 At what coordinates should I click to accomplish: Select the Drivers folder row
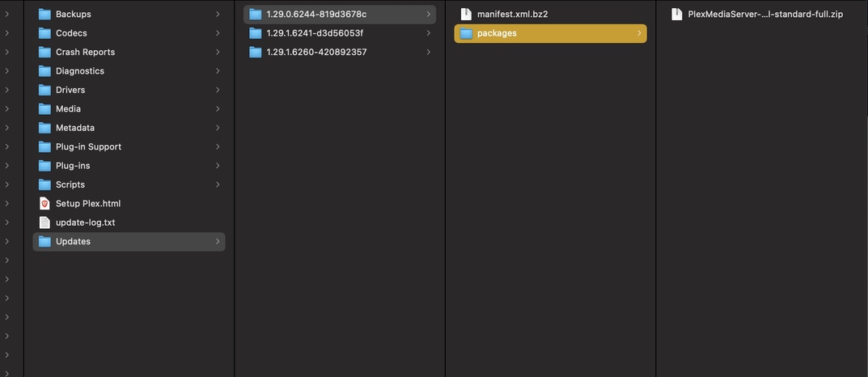tap(70, 90)
